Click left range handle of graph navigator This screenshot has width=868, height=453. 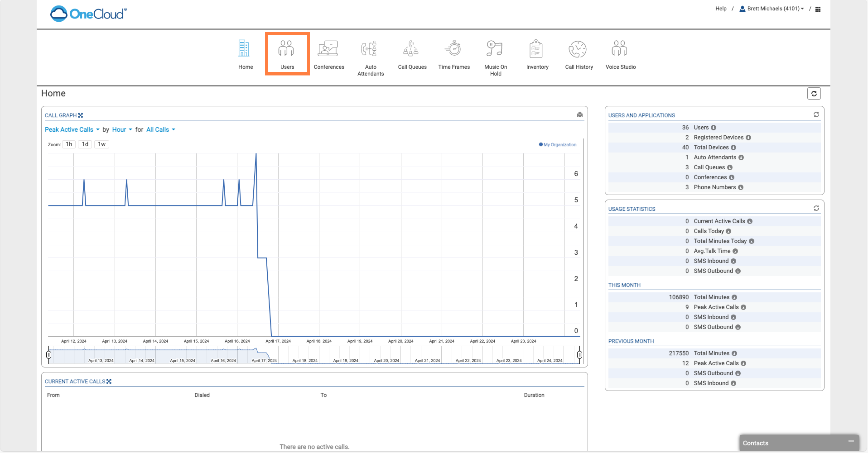(49, 355)
